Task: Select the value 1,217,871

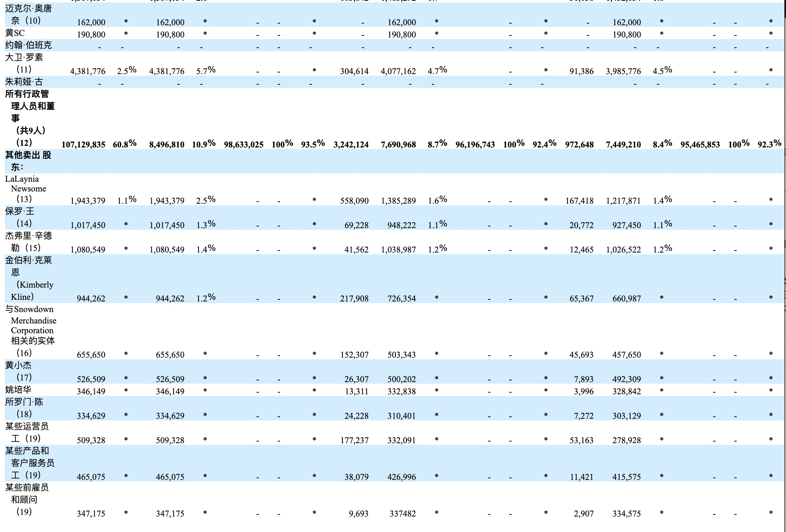Action: [623, 201]
